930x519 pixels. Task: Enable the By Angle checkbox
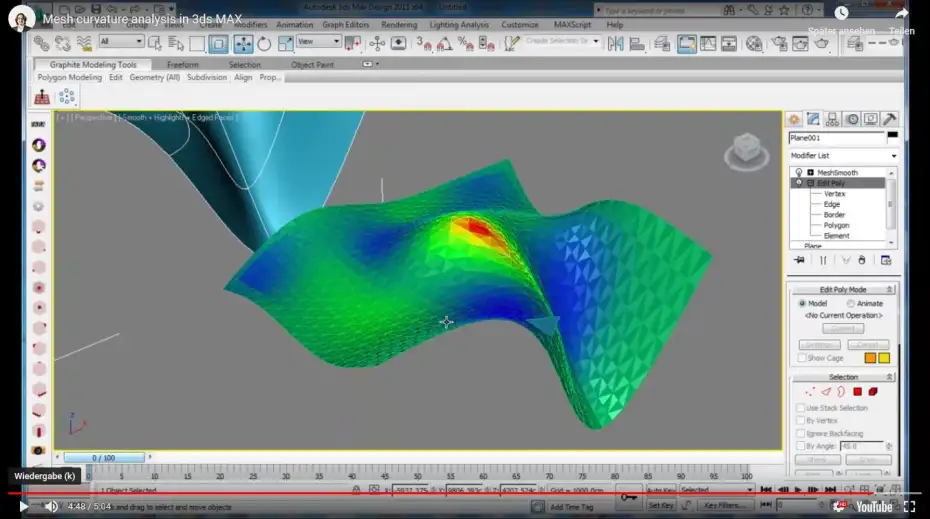[x=801, y=445]
